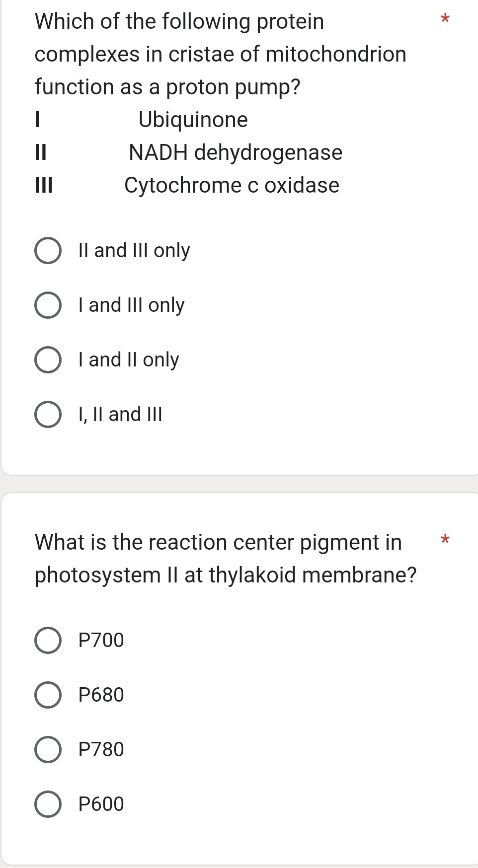Select the "II and III only" radio option
478x868 pixels.
coord(48,251)
